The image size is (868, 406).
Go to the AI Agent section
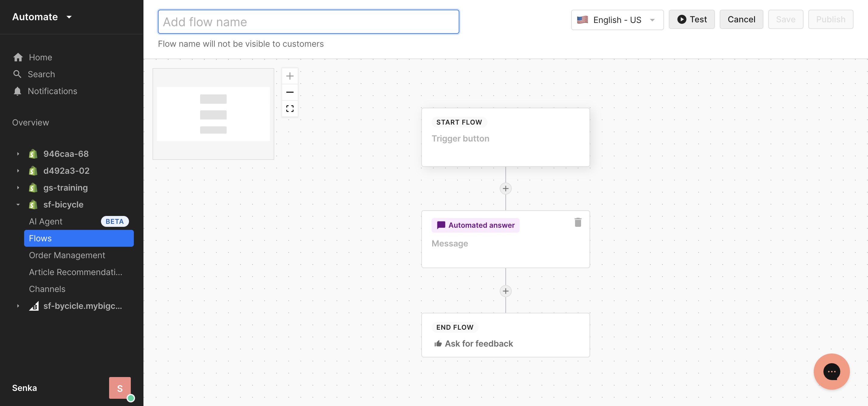point(46,221)
